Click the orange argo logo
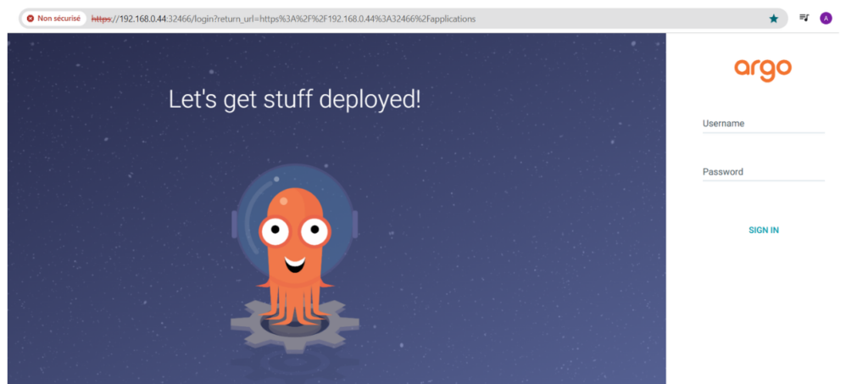Viewport: 868px width, 384px height. coord(763,69)
